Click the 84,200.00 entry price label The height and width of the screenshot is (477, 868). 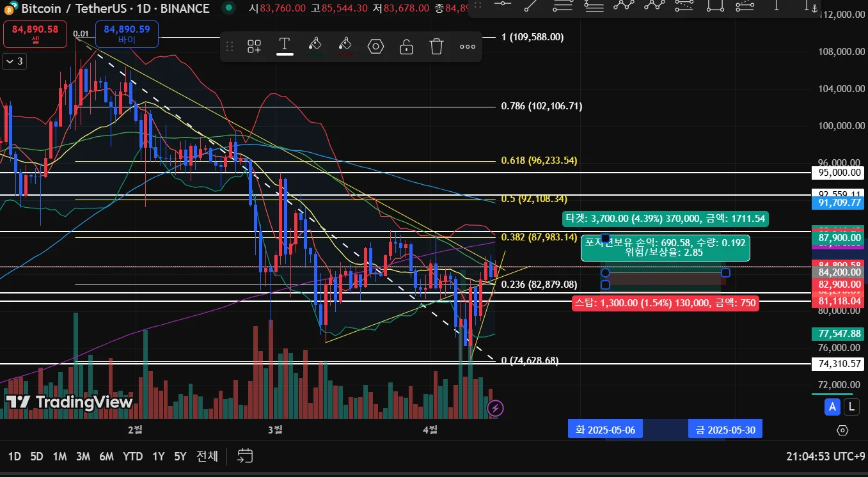[837, 272]
